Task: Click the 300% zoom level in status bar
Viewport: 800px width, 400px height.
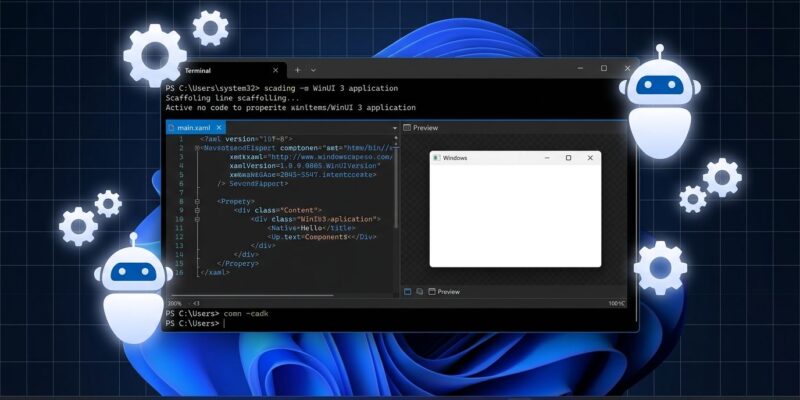Action: (174, 303)
